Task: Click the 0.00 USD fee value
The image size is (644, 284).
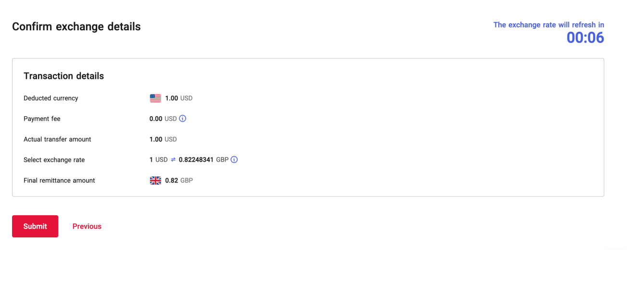Action: [163, 119]
